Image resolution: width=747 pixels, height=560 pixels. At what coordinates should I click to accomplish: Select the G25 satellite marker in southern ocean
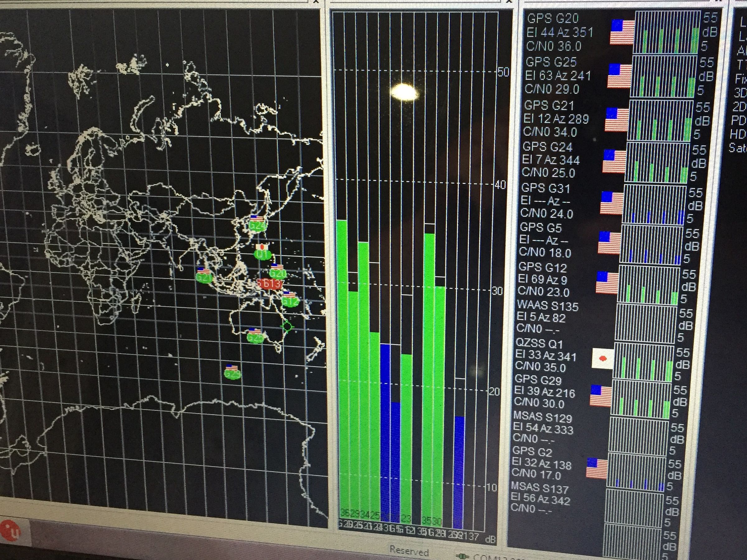tap(232, 374)
